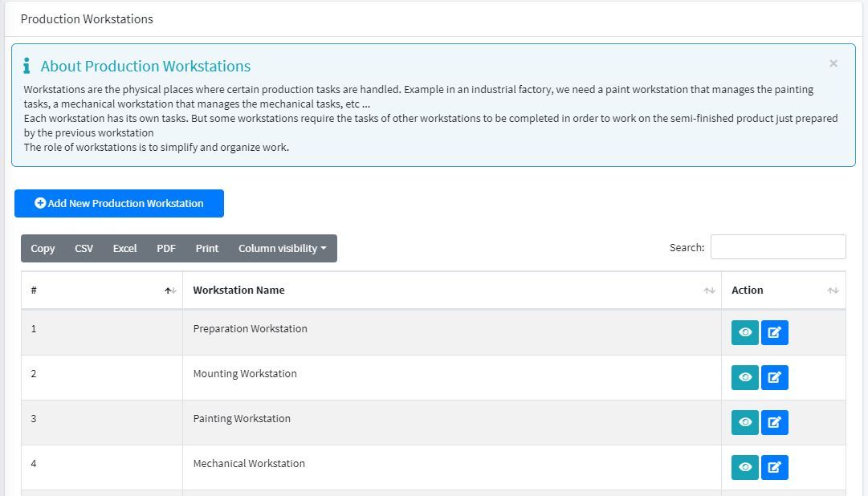Export the table as CSV
Image resolution: width=868 pixels, height=496 pixels.
coord(84,249)
